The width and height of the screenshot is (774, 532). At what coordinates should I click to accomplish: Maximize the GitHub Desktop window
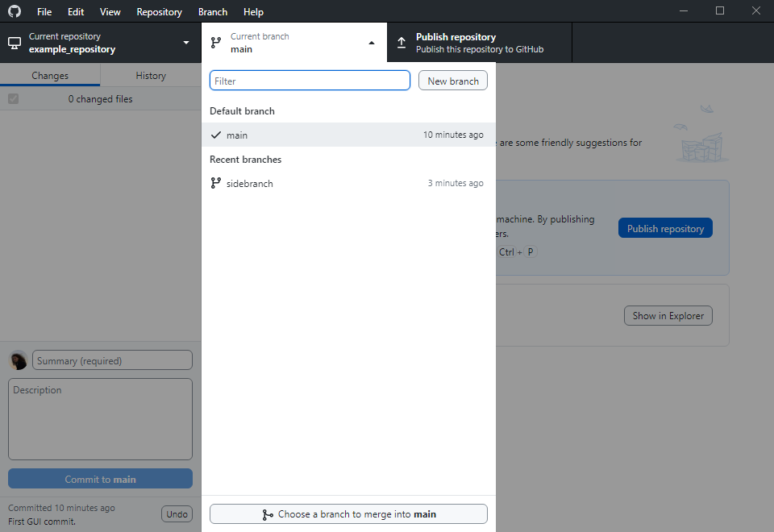click(x=720, y=10)
